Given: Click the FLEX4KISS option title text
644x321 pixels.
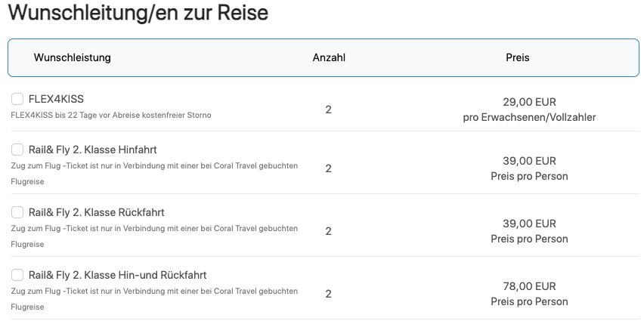Looking at the screenshot, I should [x=56, y=99].
